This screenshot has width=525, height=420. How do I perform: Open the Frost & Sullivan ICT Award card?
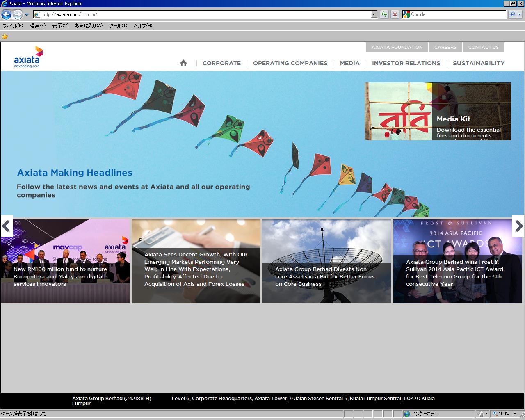(x=458, y=261)
